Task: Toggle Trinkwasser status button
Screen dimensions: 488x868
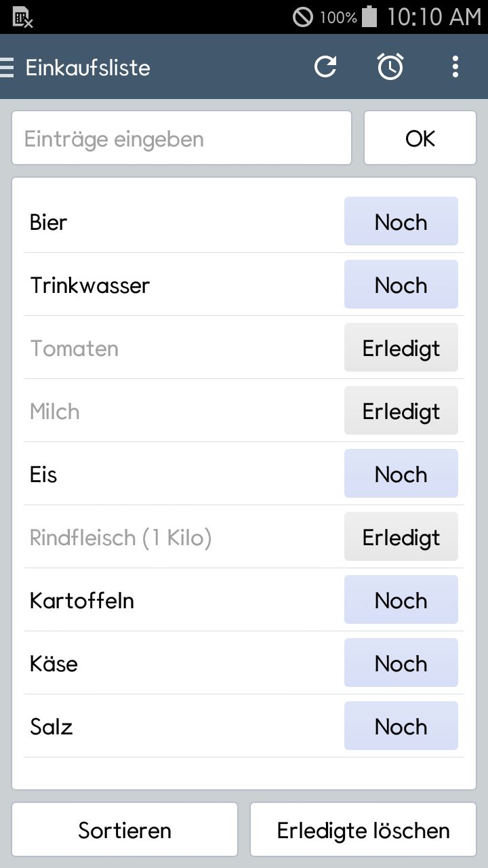Action: pos(401,285)
